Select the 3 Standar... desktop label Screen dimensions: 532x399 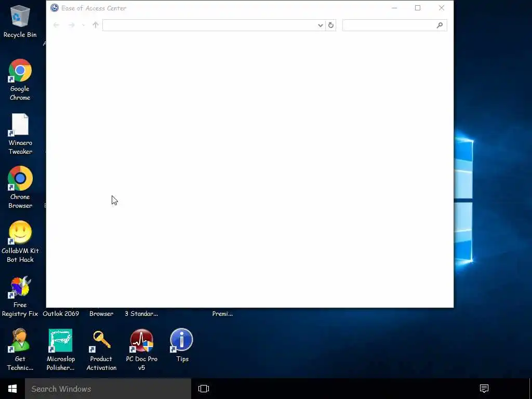[141, 313]
